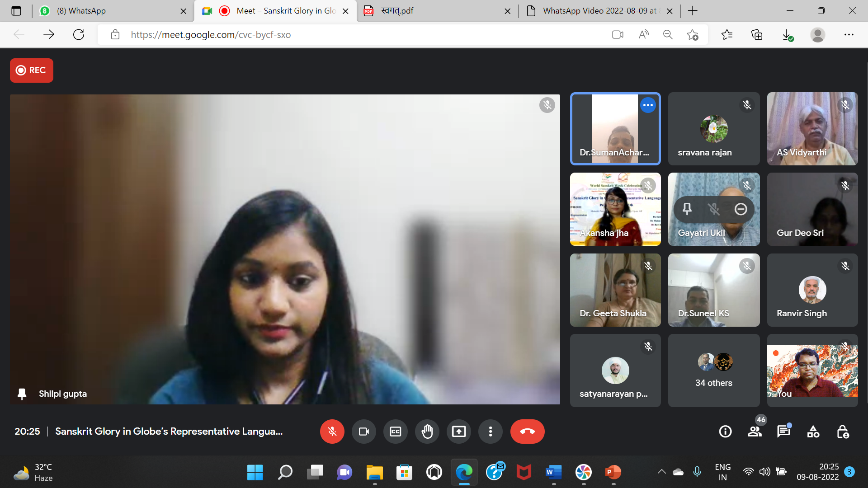Toggle closed captions in Meet
868x488 pixels.
(x=395, y=432)
